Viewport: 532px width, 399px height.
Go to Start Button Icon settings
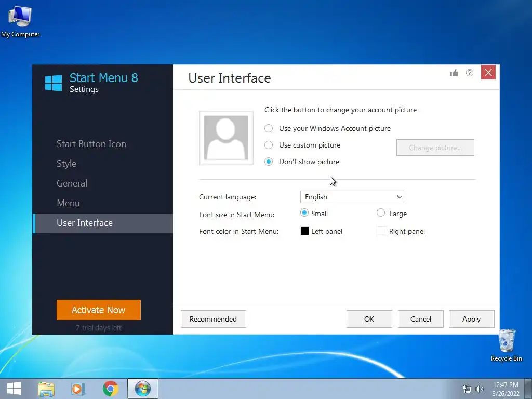coord(91,144)
